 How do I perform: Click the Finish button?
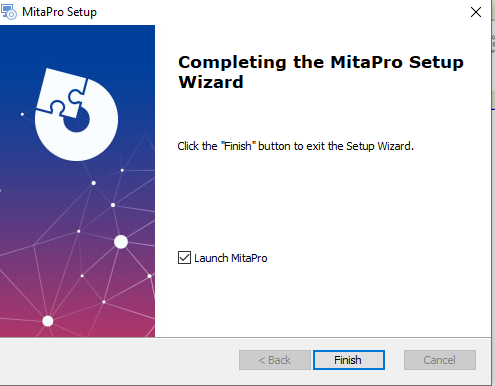pyautogui.click(x=349, y=360)
